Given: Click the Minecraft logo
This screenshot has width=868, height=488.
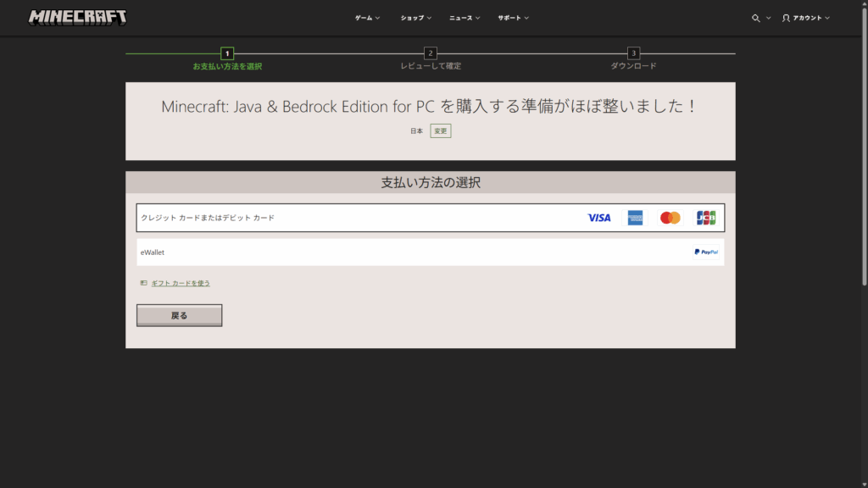Looking at the screenshot, I should (77, 18).
